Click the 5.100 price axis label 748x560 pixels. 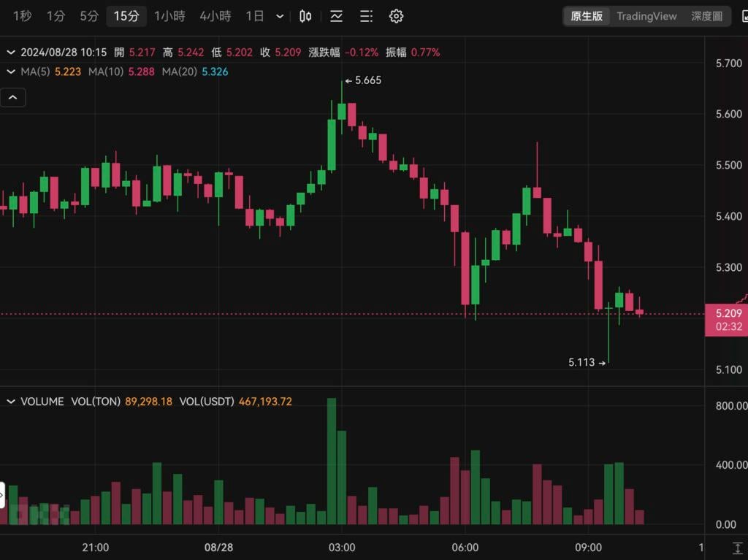click(x=729, y=369)
